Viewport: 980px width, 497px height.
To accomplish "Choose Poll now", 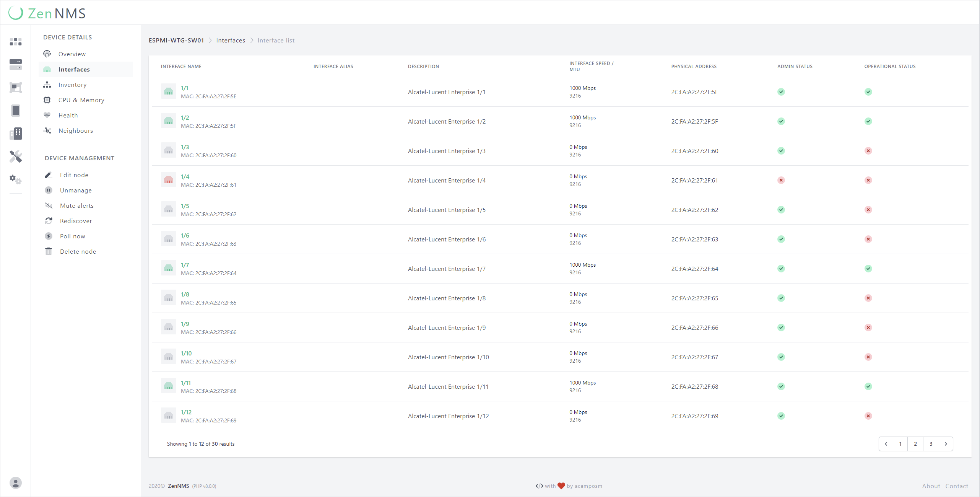I will pyautogui.click(x=73, y=236).
